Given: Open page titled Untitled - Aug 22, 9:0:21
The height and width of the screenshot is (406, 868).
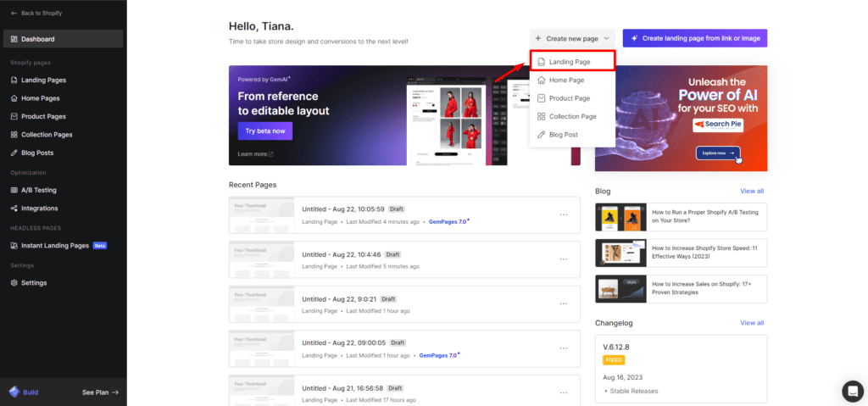Looking at the screenshot, I should pos(339,299).
